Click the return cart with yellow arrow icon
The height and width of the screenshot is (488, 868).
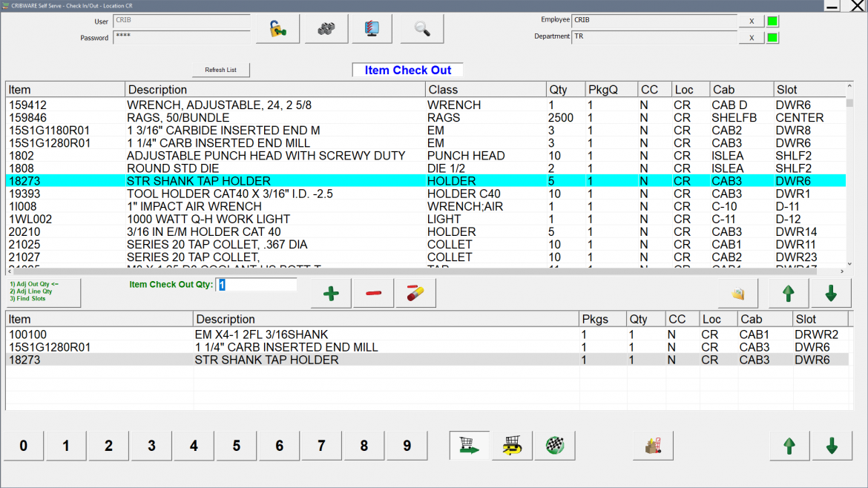pyautogui.click(x=512, y=445)
